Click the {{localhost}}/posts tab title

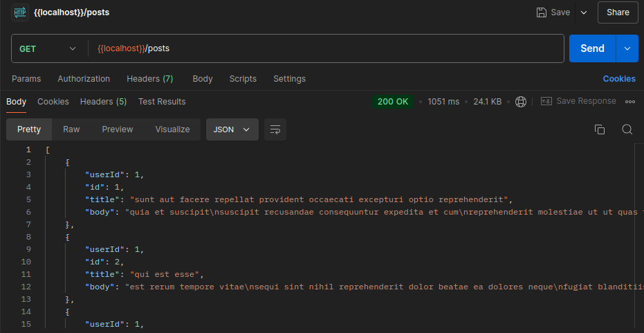pyautogui.click(x=71, y=12)
